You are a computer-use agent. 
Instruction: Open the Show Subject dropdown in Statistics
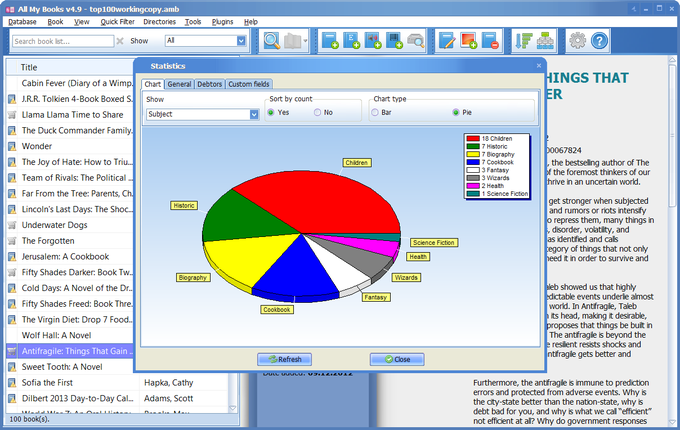pos(254,114)
